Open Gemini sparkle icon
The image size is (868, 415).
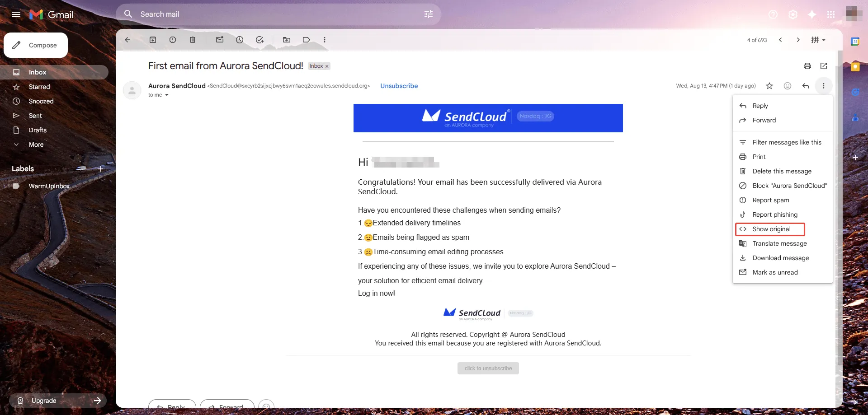(812, 14)
